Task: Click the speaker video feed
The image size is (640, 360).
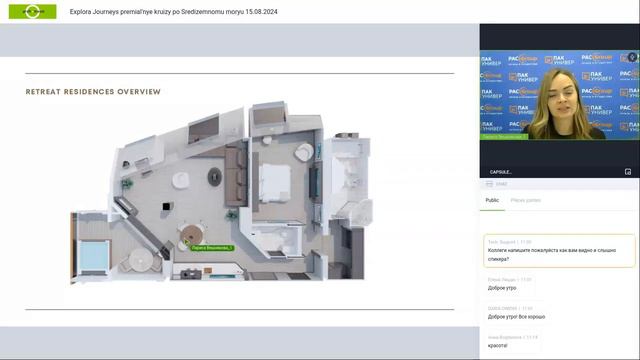Action: [560, 95]
